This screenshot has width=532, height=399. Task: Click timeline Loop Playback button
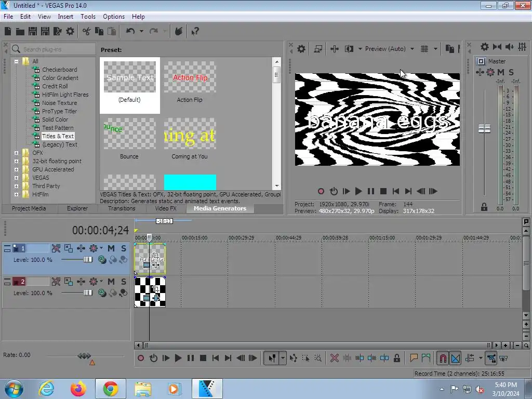[153, 358]
